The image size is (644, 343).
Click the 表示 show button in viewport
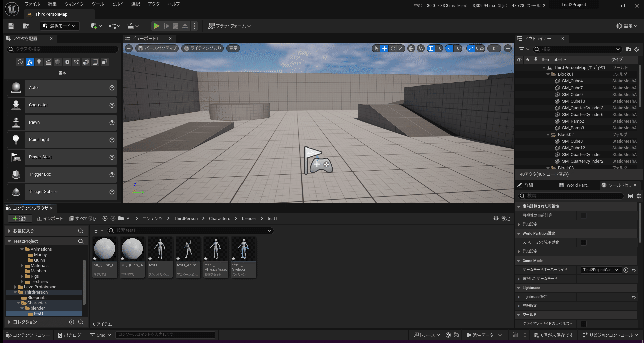click(x=233, y=48)
